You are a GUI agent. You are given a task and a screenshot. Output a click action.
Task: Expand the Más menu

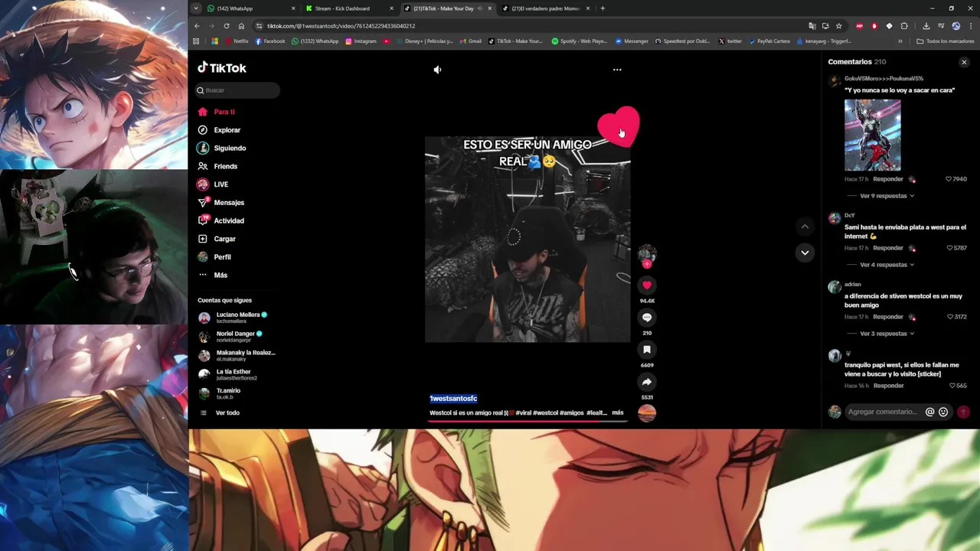pyautogui.click(x=214, y=275)
